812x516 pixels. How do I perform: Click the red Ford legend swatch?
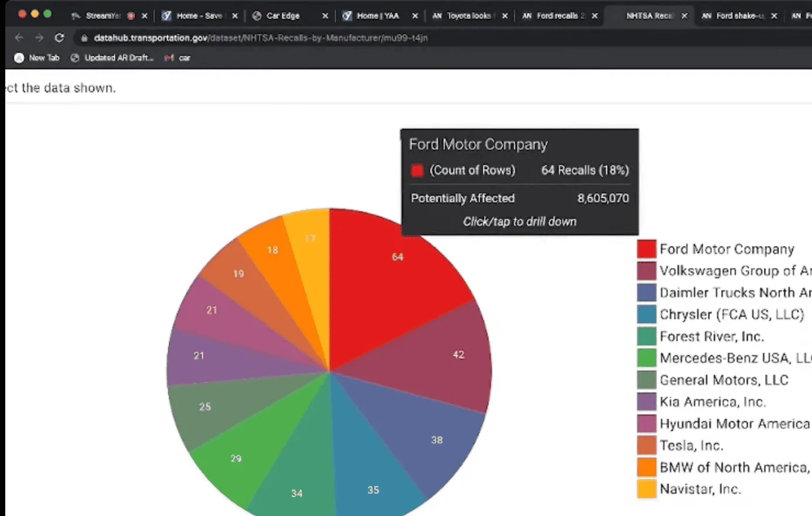(646, 249)
